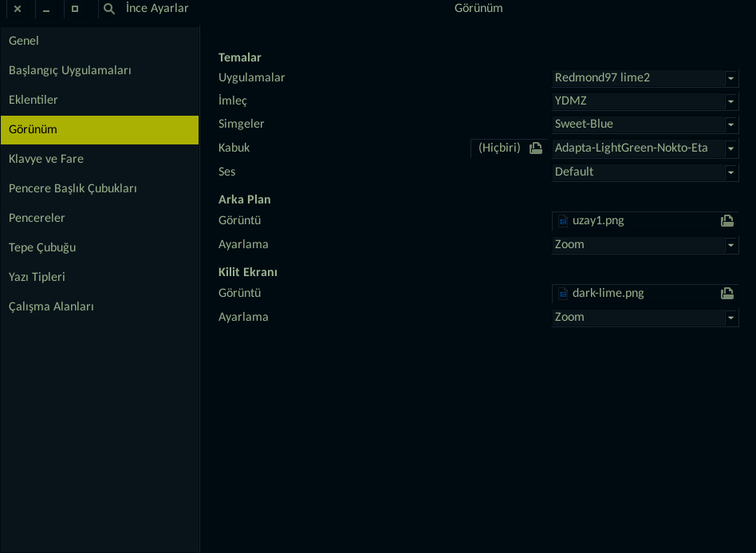756x553 pixels.
Task: Click the Görünüm header title
Action: click(478, 8)
